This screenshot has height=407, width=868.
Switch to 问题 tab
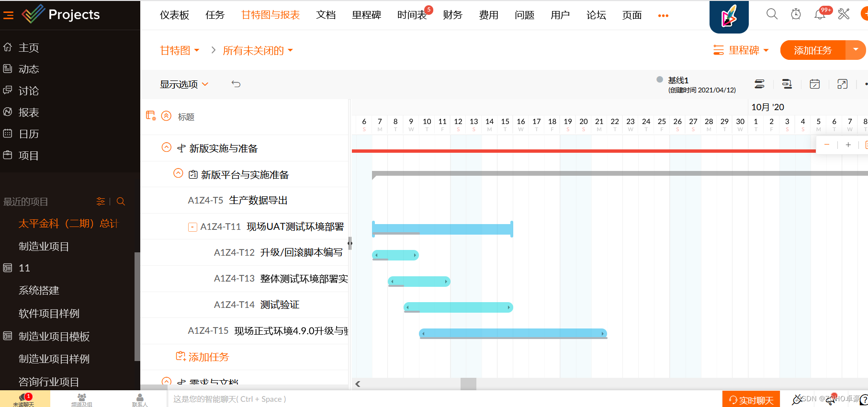524,15
